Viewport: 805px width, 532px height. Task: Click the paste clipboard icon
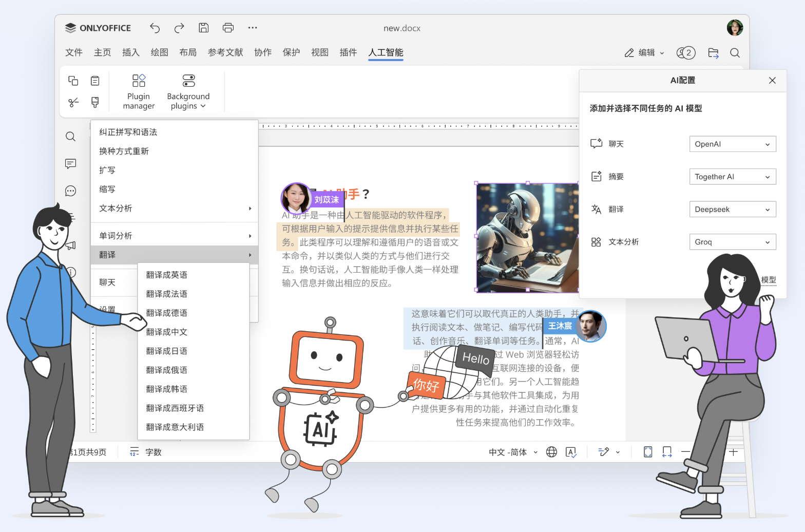[95, 81]
